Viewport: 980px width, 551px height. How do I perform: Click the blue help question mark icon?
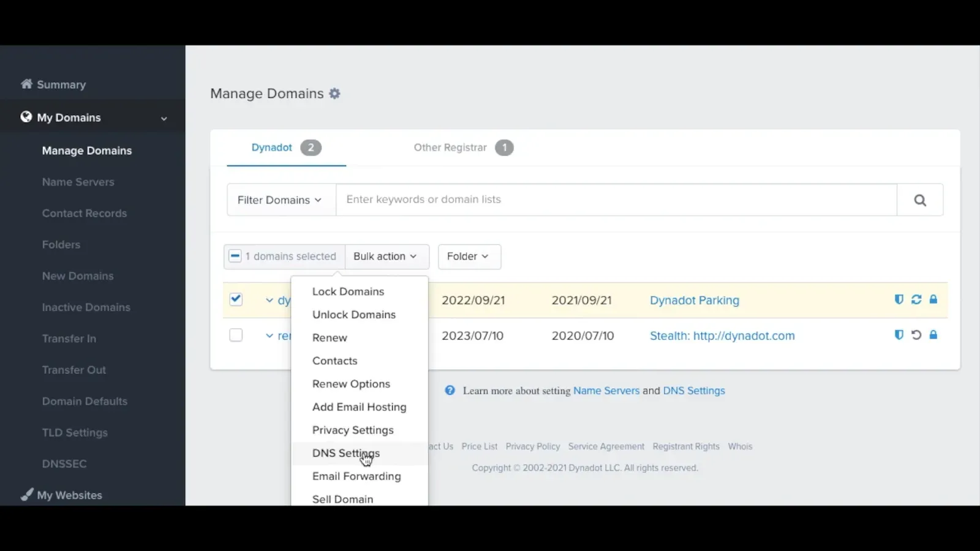pos(450,391)
